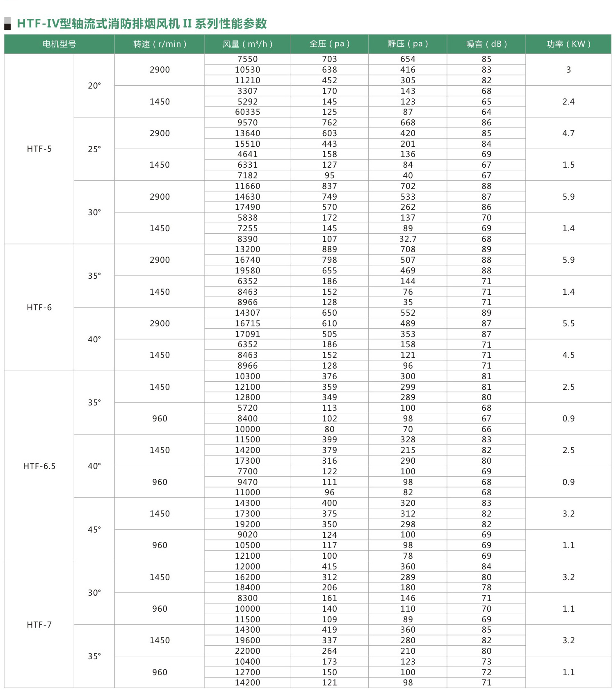Click the square bullet icon beside the title
Image resolution: width=616 pixels, height=692 pixels.
[x=7, y=24]
